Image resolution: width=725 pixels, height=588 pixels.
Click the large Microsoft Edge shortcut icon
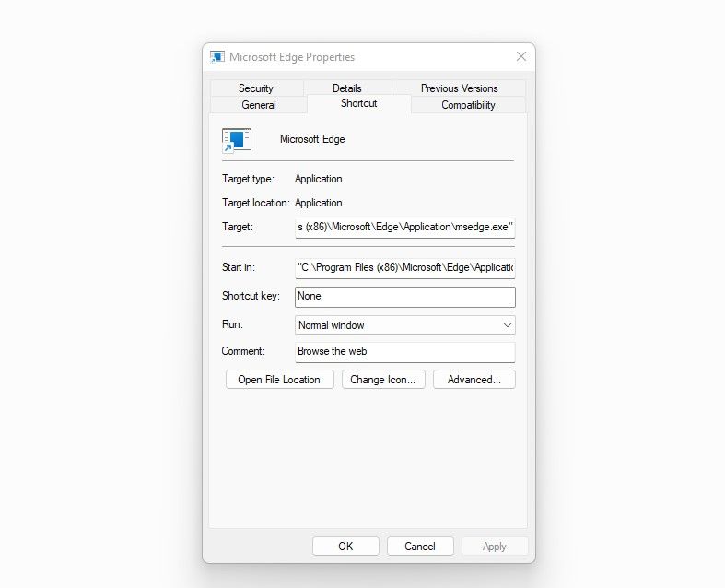[x=236, y=140]
